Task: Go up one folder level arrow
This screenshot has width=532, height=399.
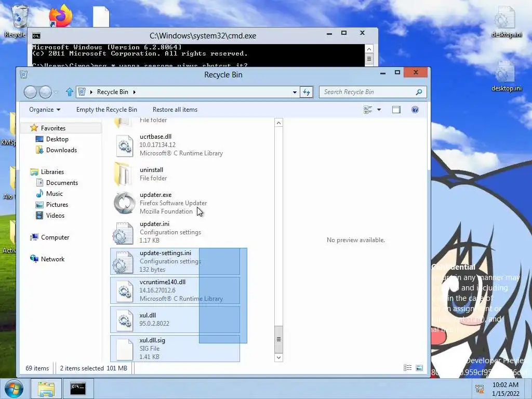Action: 70,92
